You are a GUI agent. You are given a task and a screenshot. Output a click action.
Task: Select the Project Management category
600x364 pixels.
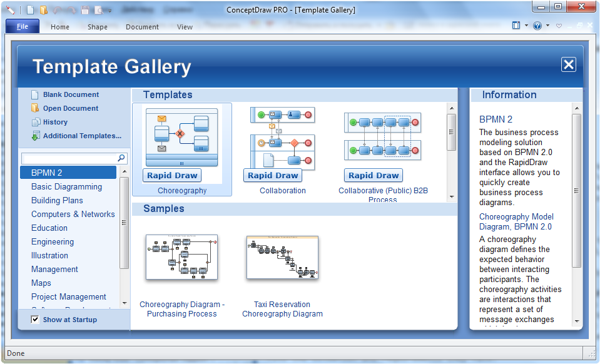68,296
